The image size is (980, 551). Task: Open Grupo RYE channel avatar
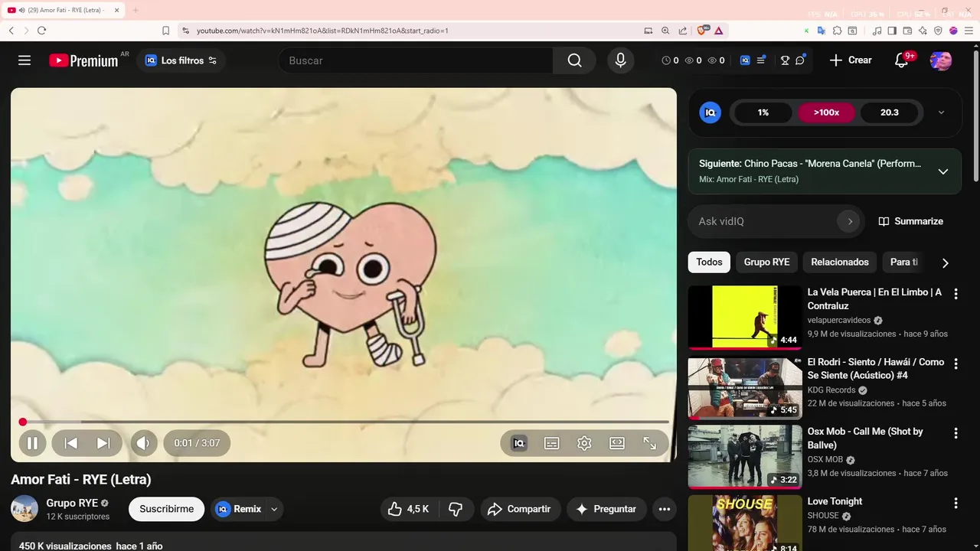pyautogui.click(x=24, y=509)
